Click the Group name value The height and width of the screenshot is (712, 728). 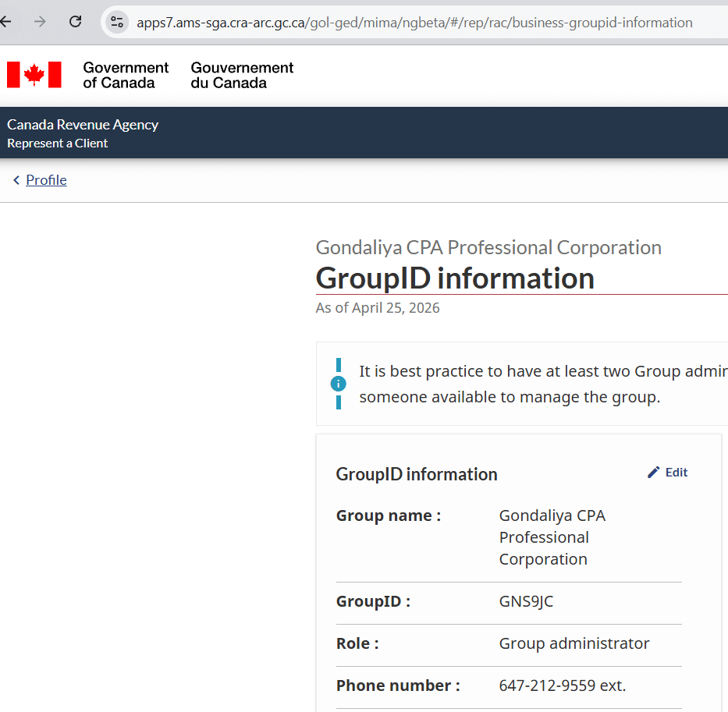point(552,537)
